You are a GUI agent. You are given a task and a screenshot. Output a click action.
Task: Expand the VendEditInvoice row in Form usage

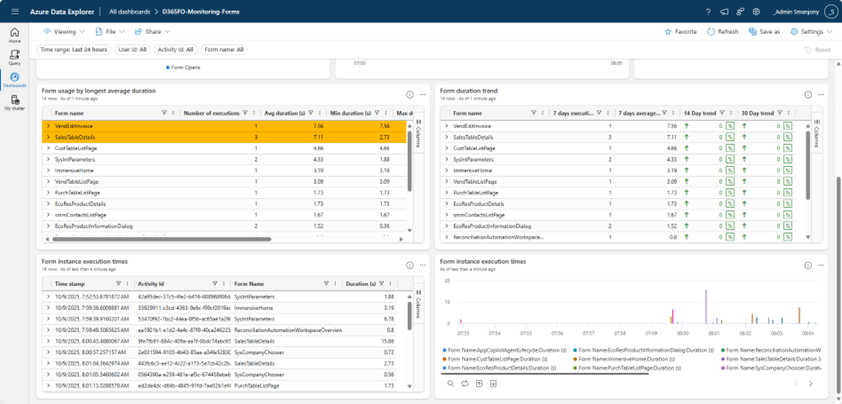tap(47, 127)
